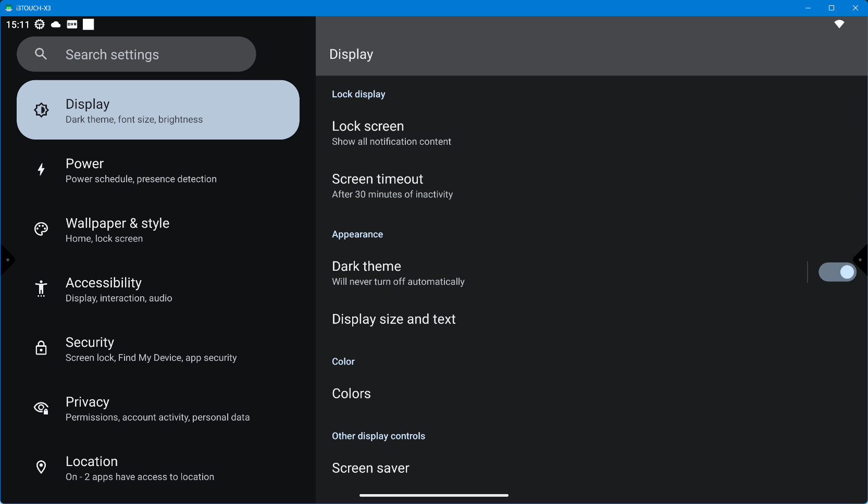Viewport: 868px width, 504px height.
Task: Open Display size and text
Action: 393,319
